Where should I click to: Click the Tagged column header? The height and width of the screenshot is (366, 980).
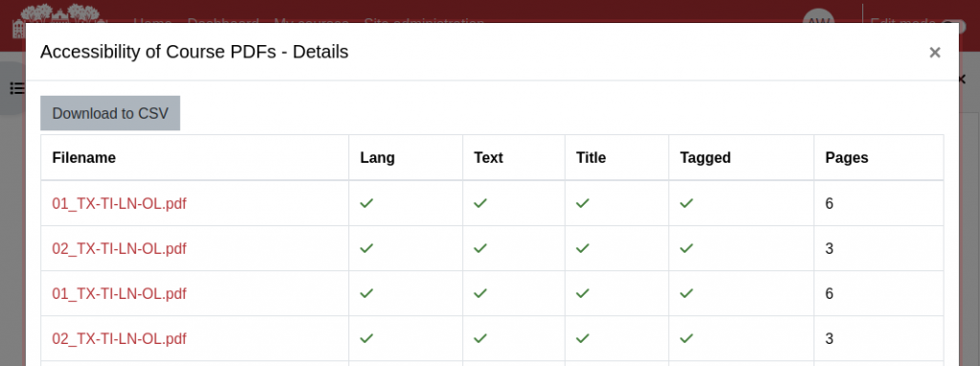[705, 158]
